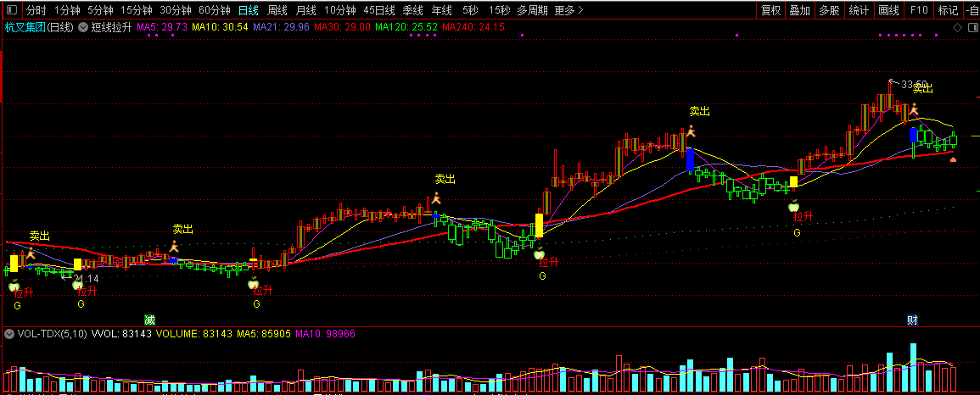Open the 多股 multi-stock button
The height and width of the screenshot is (395, 980).
[829, 10]
